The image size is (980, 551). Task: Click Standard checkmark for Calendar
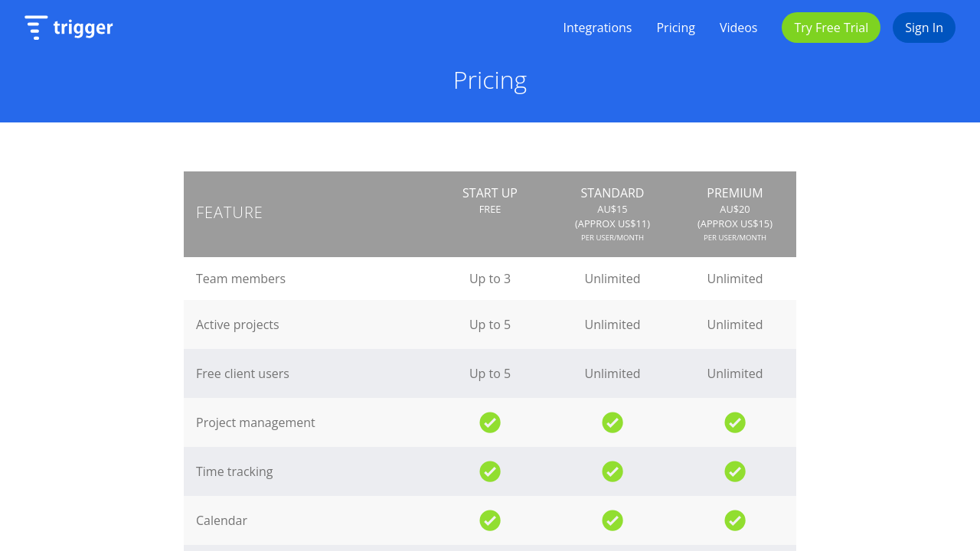click(612, 520)
